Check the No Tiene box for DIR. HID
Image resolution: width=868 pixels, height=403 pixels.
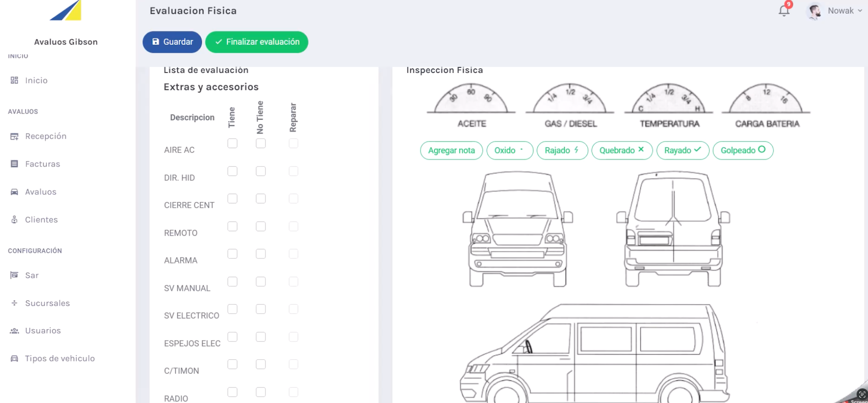(x=261, y=171)
